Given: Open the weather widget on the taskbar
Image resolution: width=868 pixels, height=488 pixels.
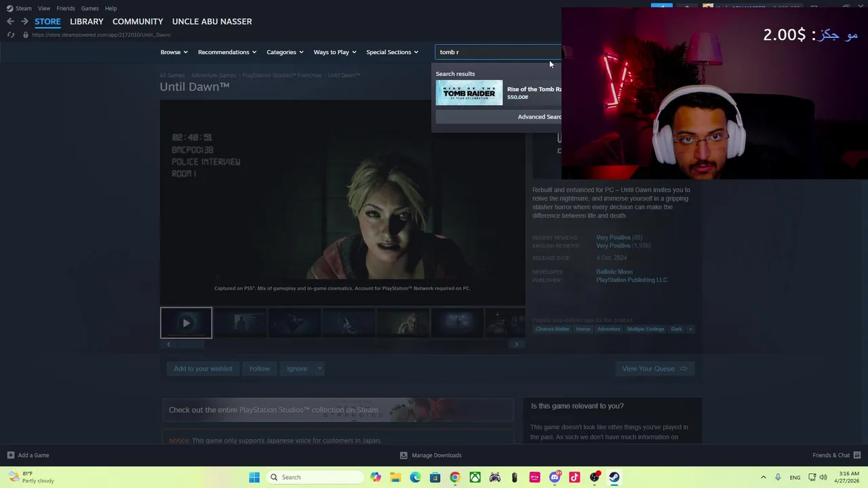Looking at the screenshot, I should pos(31,477).
